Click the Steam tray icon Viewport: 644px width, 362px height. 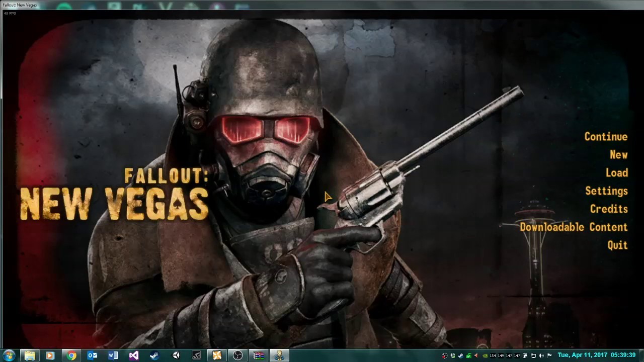click(x=461, y=355)
